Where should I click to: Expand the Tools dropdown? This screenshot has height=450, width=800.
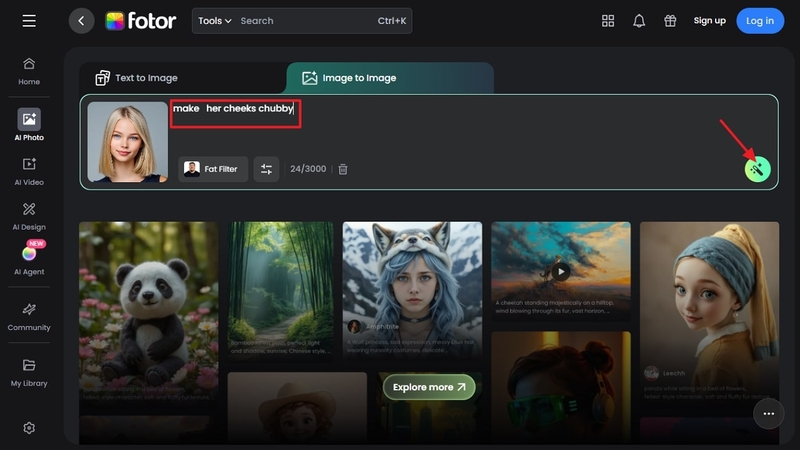(214, 21)
